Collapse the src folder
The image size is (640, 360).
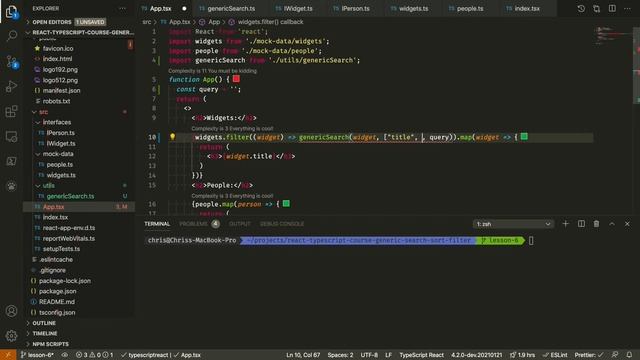(34, 112)
